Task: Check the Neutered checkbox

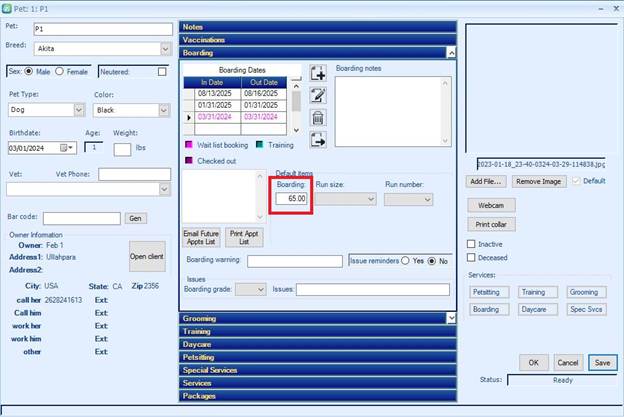Action: pos(162,72)
